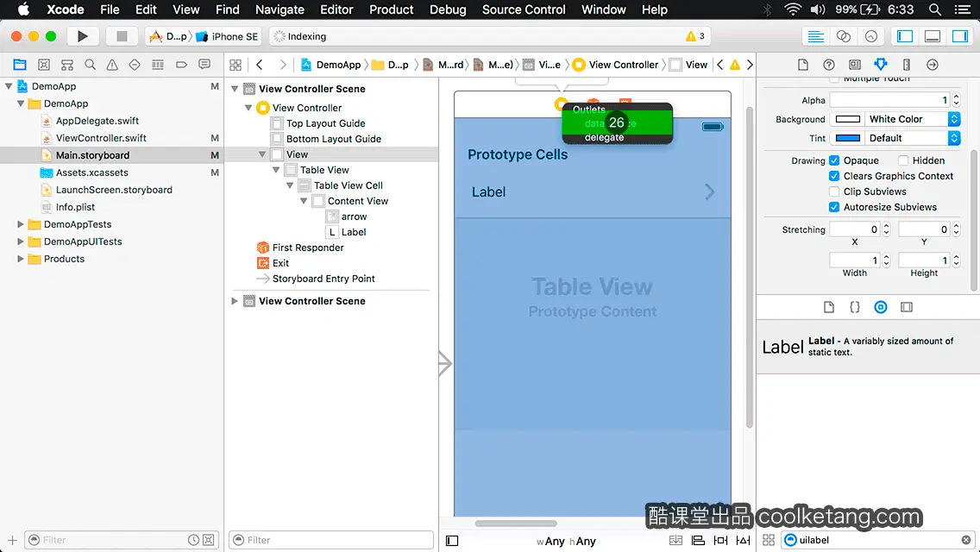Collapse Content View in outline
Image resolution: width=980 pixels, height=552 pixels.
tap(303, 201)
